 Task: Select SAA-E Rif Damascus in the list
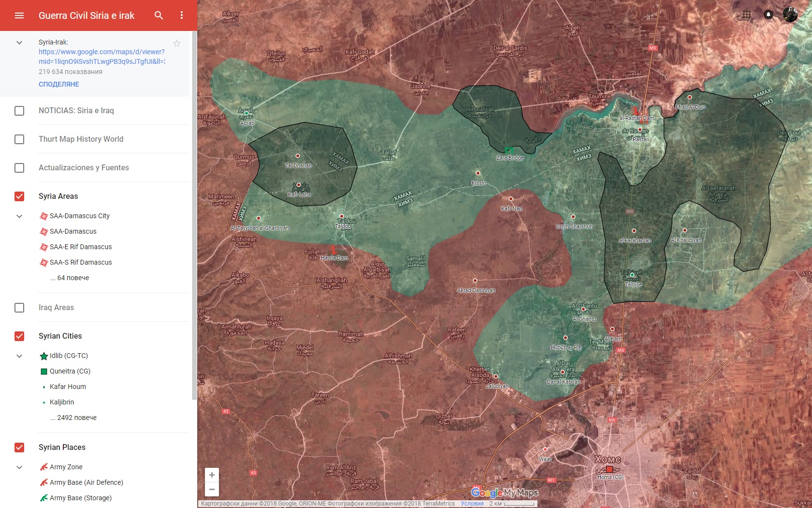point(81,247)
